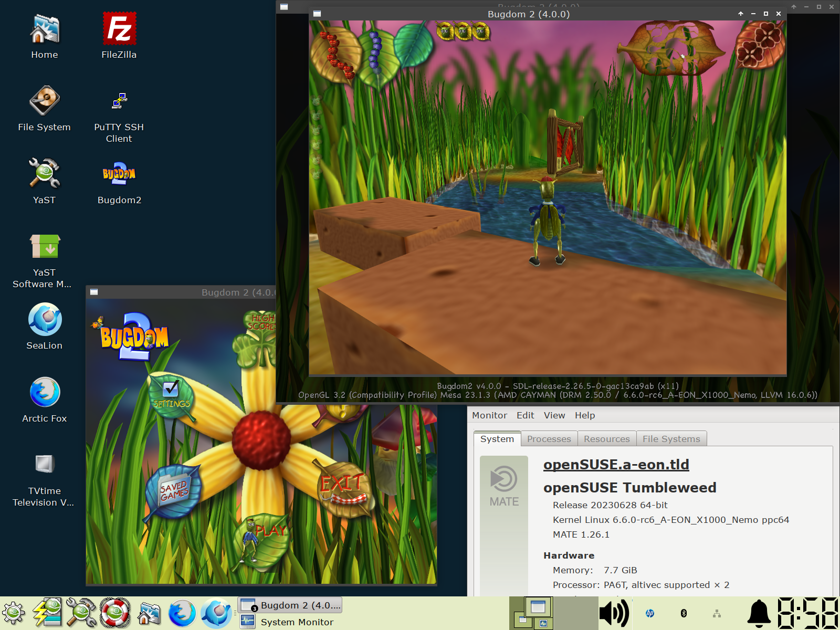Screen dimensions: 840x630
Task: Click the 'Bugdom2 v4.0.0 - SDL-release' version line
Action: pos(558,386)
